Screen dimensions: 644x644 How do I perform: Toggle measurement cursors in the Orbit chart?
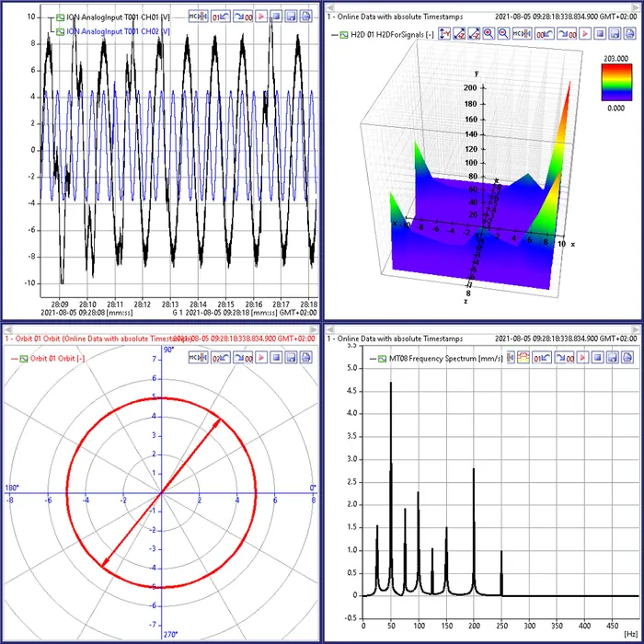point(199,358)
